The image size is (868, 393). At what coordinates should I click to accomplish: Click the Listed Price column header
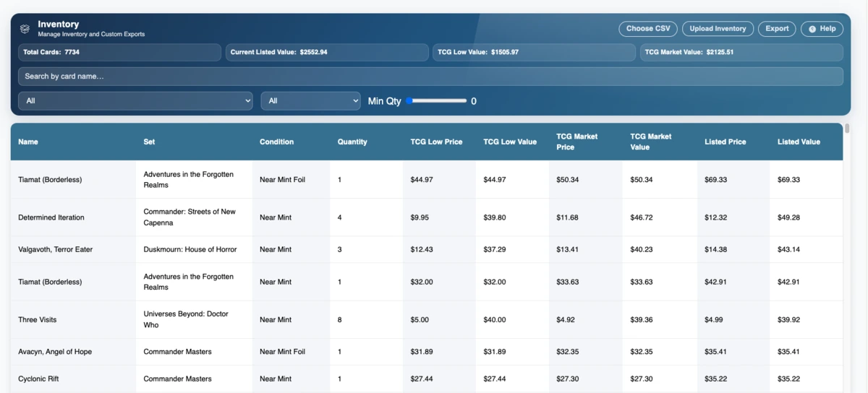tap(725, 142)
